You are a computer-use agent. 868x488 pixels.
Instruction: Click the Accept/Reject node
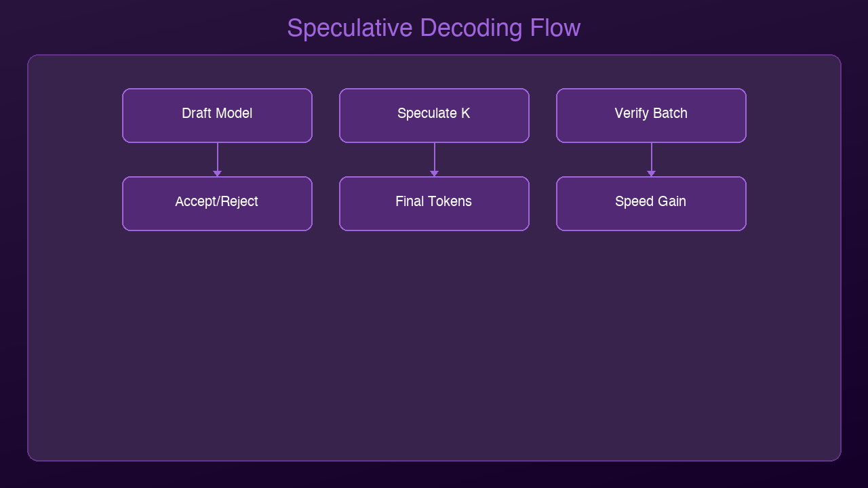(x=217, y=203)
